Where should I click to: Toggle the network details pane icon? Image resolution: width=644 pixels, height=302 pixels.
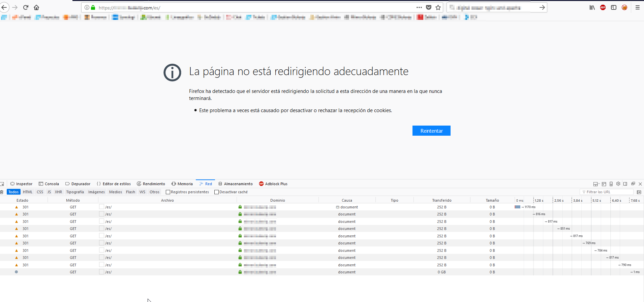639,192
